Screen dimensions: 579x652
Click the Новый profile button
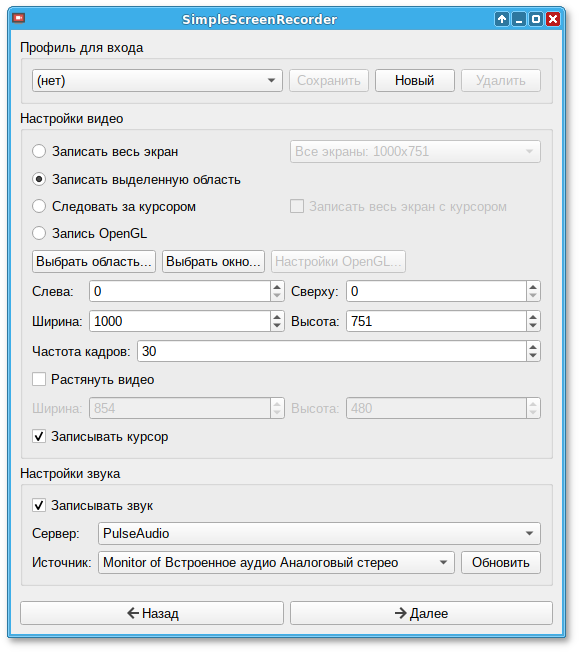(415, 80)
